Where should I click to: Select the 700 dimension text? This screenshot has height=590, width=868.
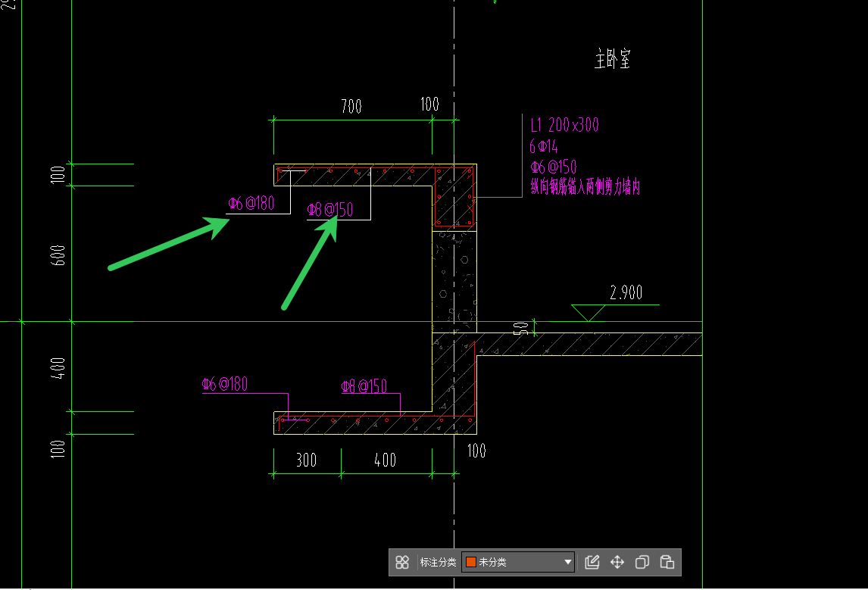pos(351,106)
